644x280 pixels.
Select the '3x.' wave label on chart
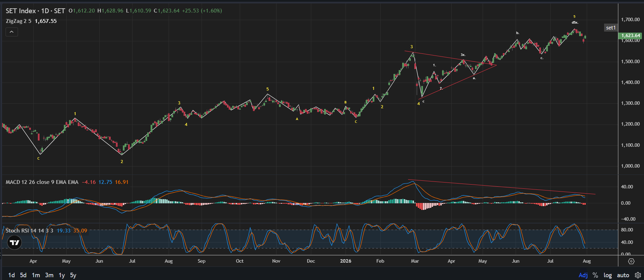click(463, 55)
